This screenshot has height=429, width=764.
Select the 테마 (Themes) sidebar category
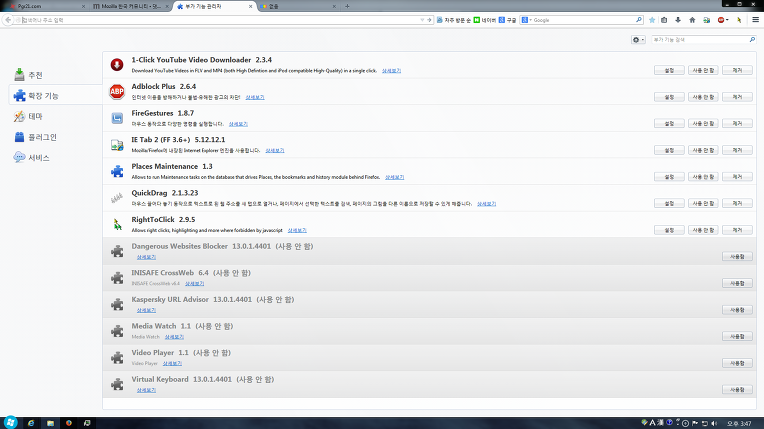35,117
